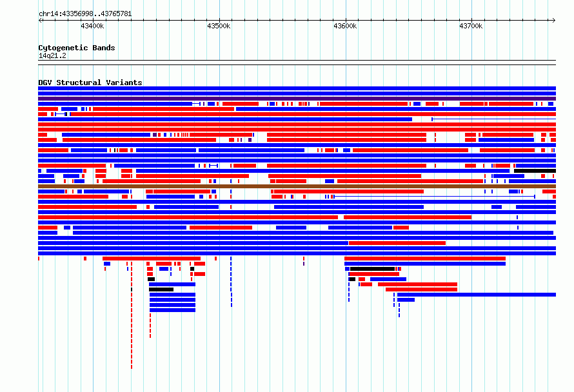This screenshot has width=574, height=392.
Task: Click the ruler's left arrowhead
Action: point(40,21)
